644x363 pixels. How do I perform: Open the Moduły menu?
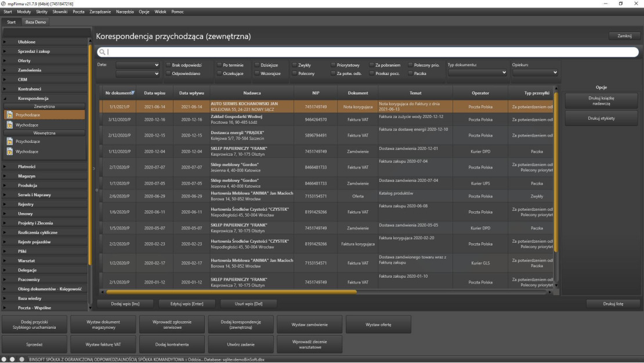[24, 12]
